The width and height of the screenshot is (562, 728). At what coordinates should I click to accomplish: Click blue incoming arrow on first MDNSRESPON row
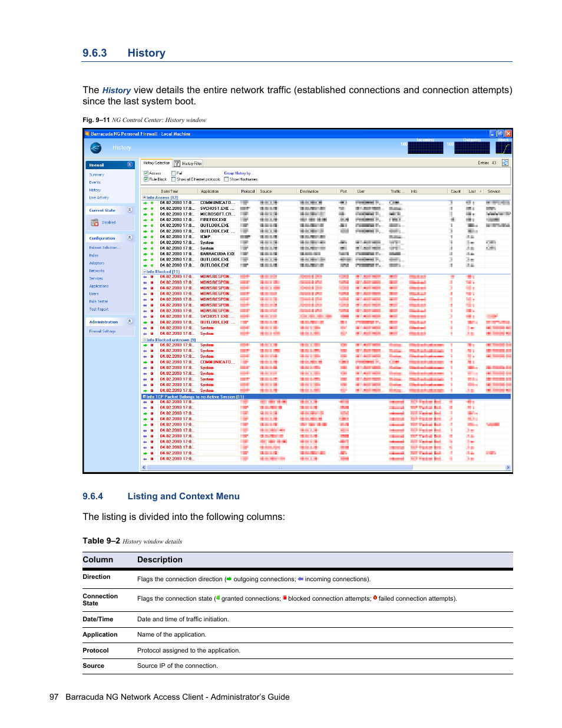click(145, 276)
